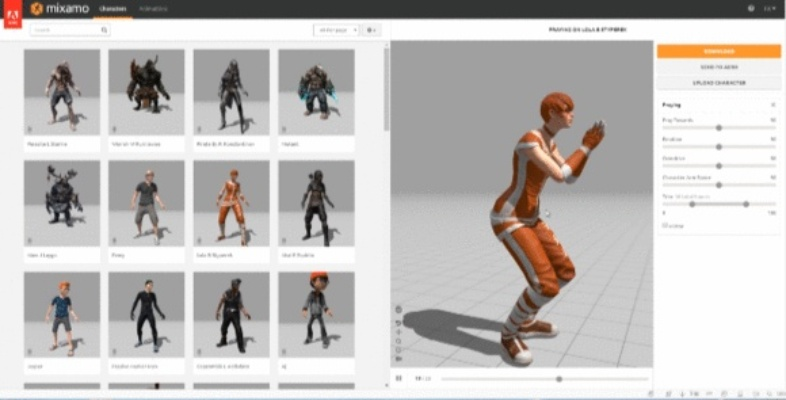
Task: Toggle the Mirror checkbox
Action: coord(664,225)
